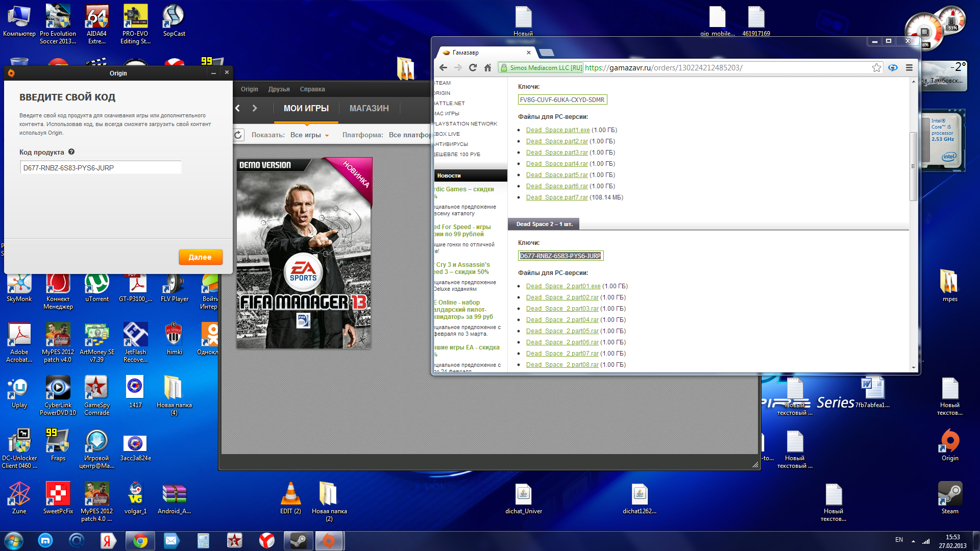Open BATTLE.NET sidebar category
Screen dimensions: 980x551
click(x=450, y=103)
